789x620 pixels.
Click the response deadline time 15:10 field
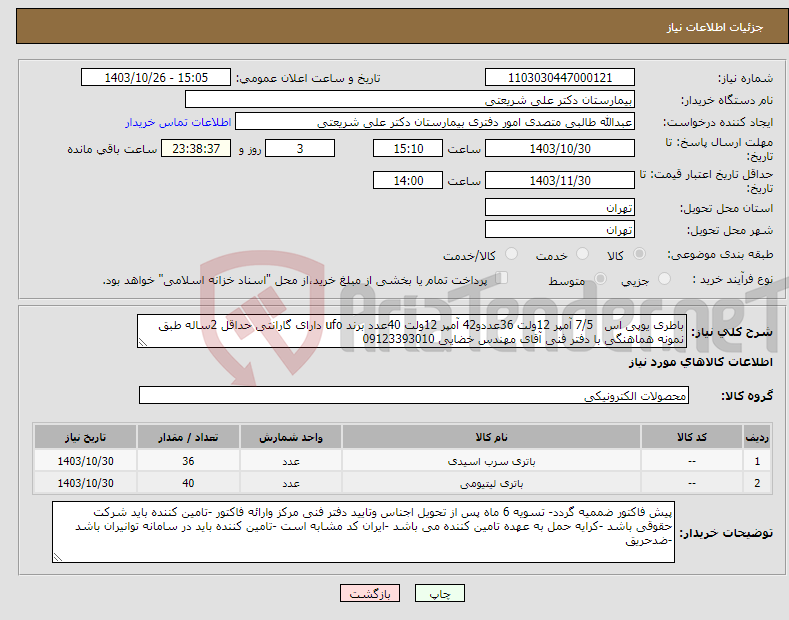pyautogui.click(x=408, y=148)
